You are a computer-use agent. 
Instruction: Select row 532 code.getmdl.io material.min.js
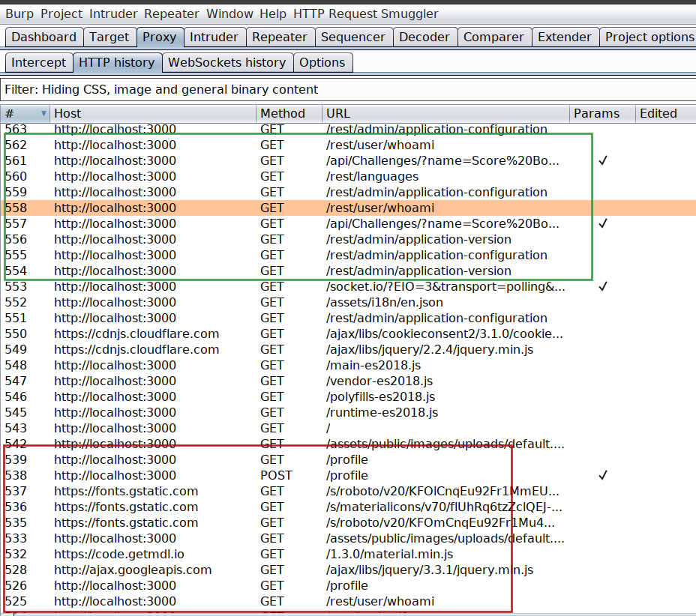pos(348,555)
